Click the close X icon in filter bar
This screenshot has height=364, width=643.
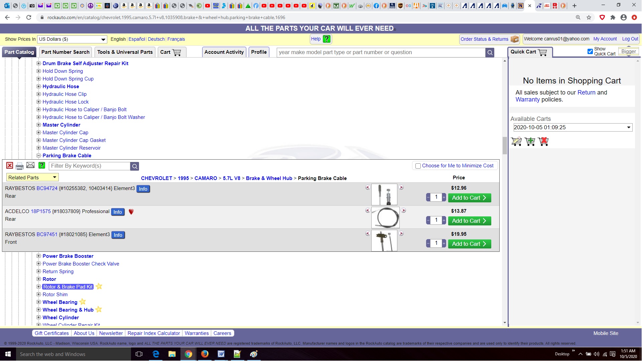click(9, 165)
